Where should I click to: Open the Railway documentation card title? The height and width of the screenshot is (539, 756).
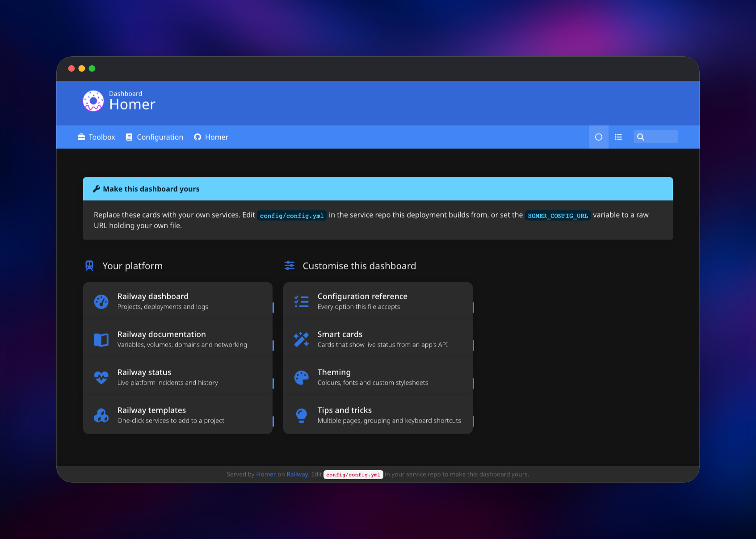tap(162, 334)
